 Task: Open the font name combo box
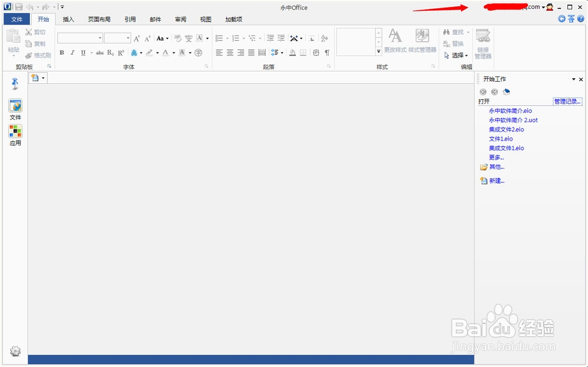80,38
